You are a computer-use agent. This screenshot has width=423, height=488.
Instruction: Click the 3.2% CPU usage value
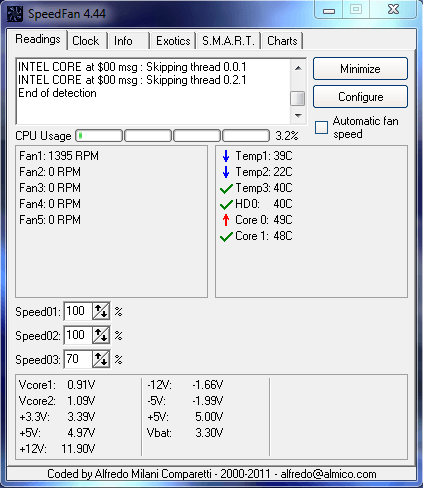[287, 136]
